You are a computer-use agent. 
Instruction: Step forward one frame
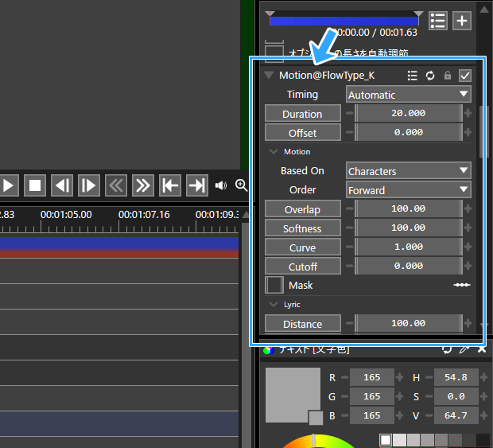coord(89,185)
